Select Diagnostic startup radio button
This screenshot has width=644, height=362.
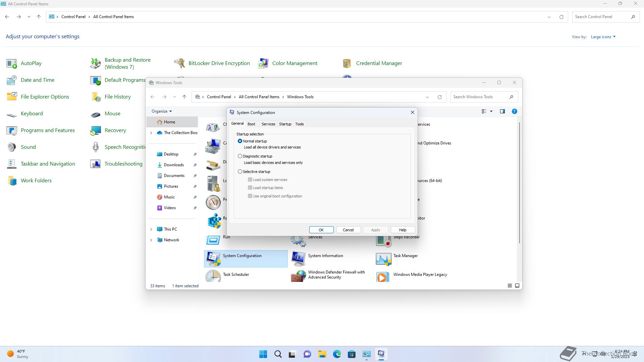[240, 156]
